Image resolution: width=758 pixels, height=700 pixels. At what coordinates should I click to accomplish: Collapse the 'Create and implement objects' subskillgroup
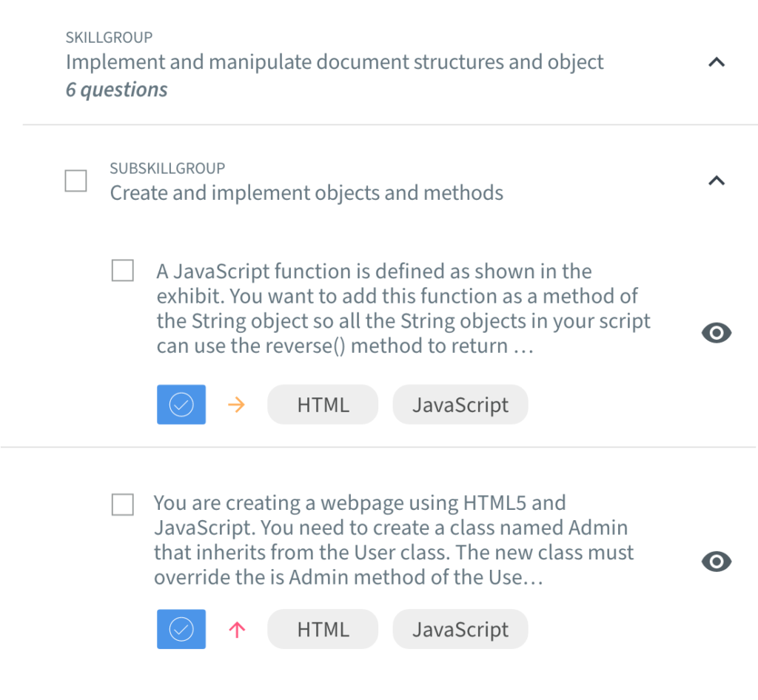716,181
